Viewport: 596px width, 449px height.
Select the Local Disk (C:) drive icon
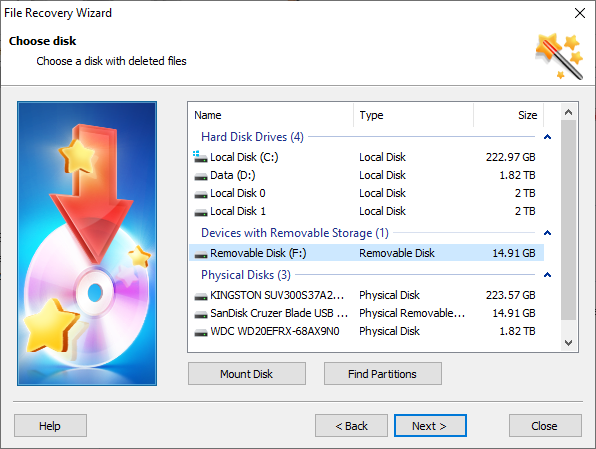click(200, 157)
